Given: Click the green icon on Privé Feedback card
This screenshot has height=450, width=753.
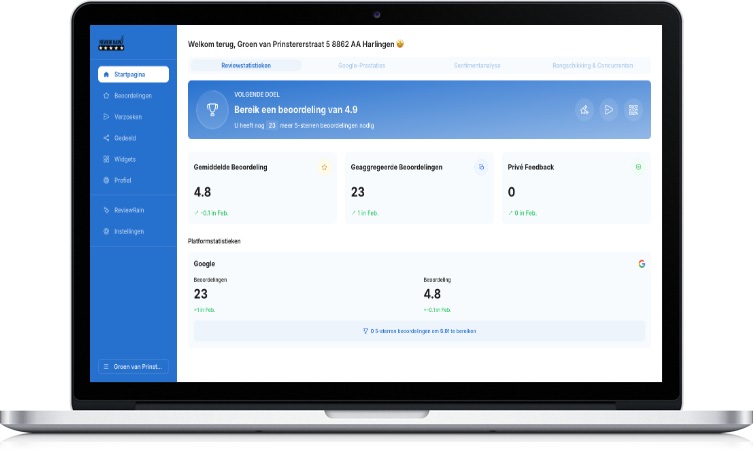Looking at the screenshot, I should pyautogui.click(x=638, y=167).
